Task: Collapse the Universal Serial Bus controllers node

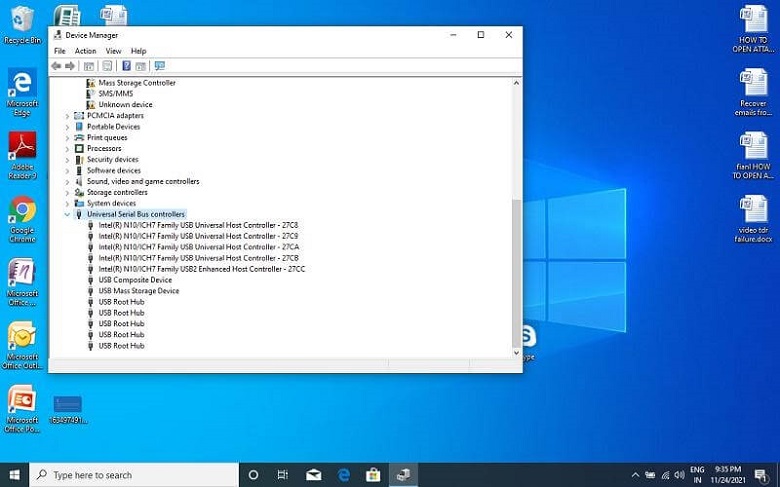Action: (67, 214)
